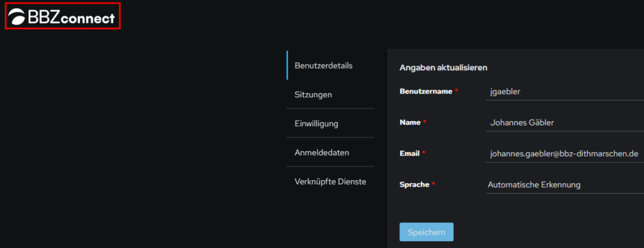Click the Sprache field label
The image size is (644, 248).
[414, 185]
